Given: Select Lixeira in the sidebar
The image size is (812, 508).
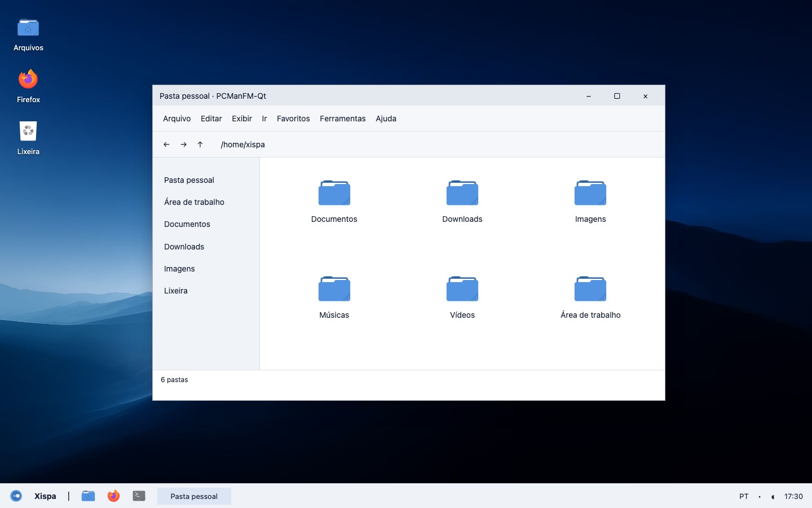Looking at the screenshot, I should click(176, 291).
